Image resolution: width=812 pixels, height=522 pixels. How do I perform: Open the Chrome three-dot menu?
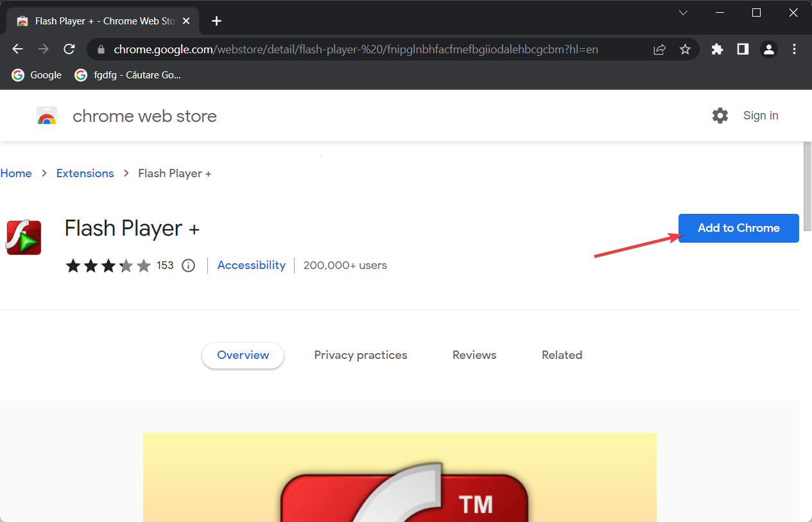point(795,49)
